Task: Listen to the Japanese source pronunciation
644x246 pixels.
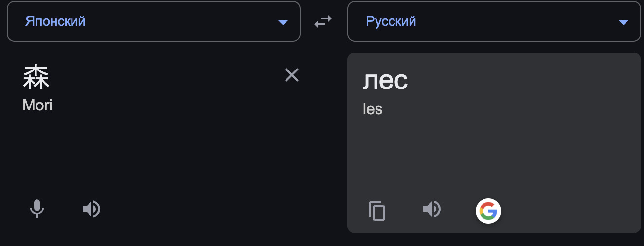Action: click(x=91, y=209)
